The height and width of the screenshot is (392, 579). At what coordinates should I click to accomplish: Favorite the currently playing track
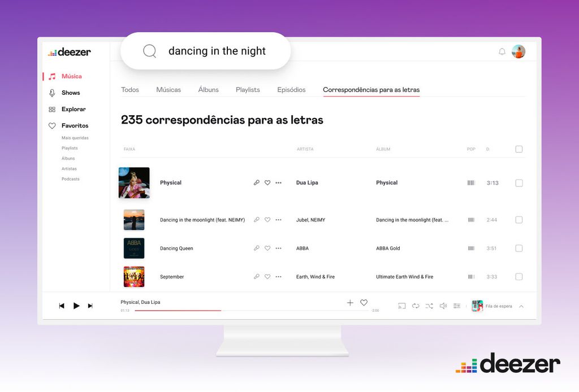[364, 302]
